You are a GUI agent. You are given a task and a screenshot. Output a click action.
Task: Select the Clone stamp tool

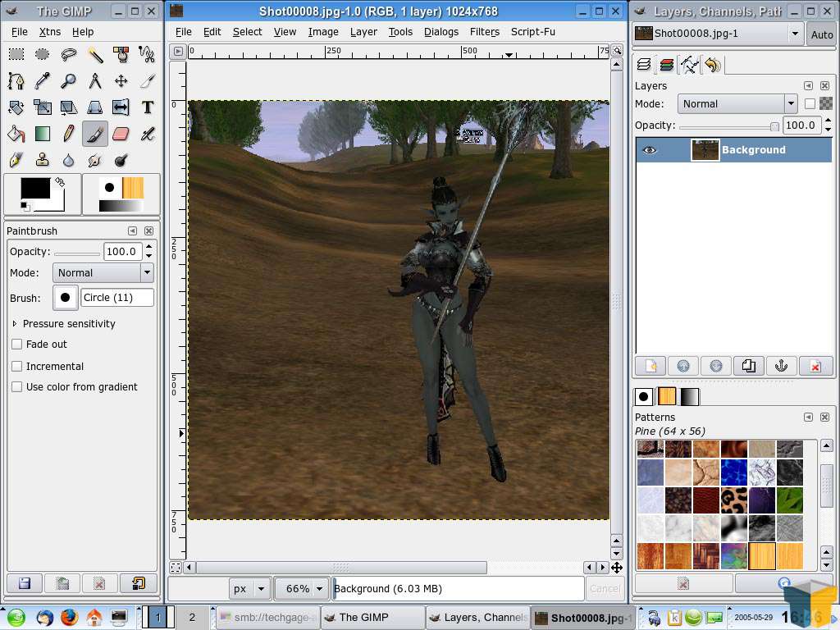point(43,160)
